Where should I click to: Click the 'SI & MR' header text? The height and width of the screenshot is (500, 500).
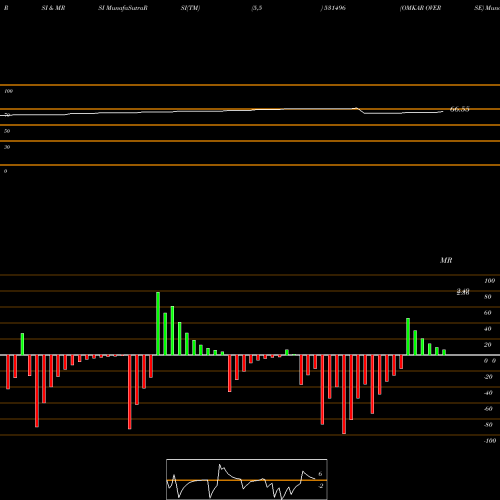53,8
